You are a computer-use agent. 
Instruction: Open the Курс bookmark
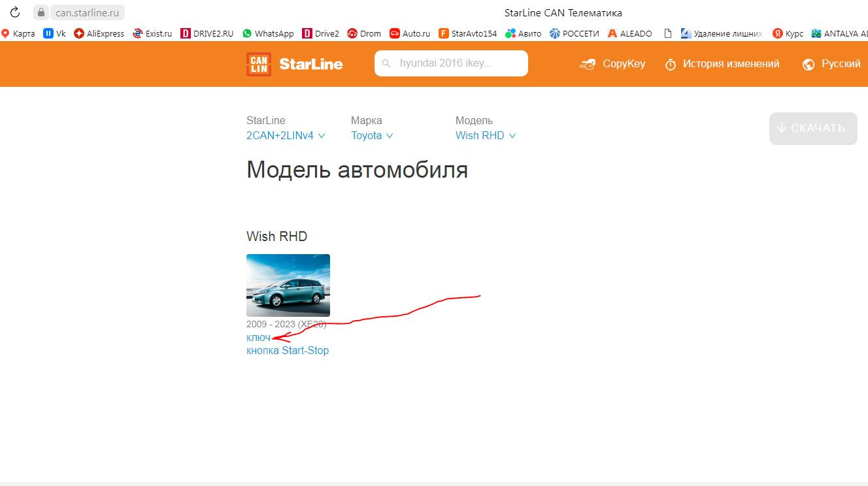(x=788, y=33)
